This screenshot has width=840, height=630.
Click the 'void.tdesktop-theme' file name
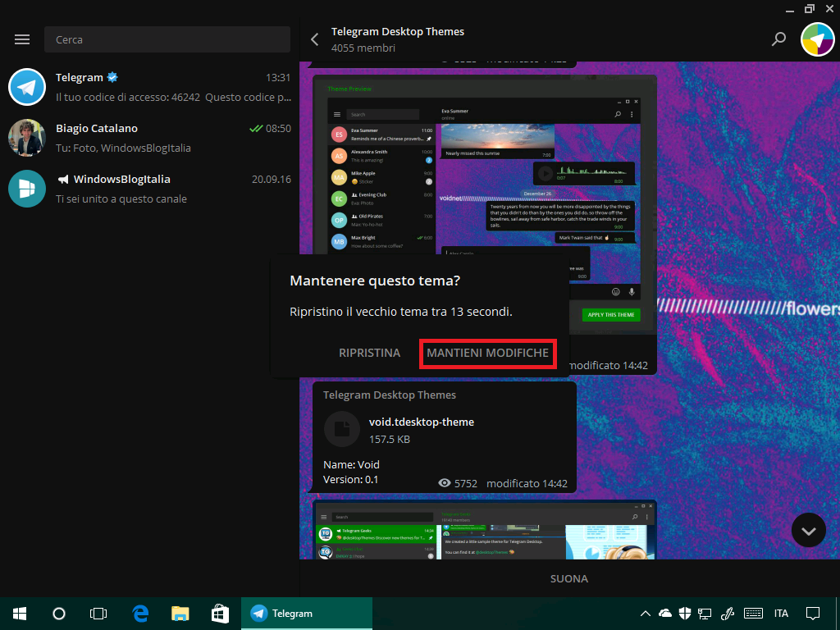click(422, 422)
